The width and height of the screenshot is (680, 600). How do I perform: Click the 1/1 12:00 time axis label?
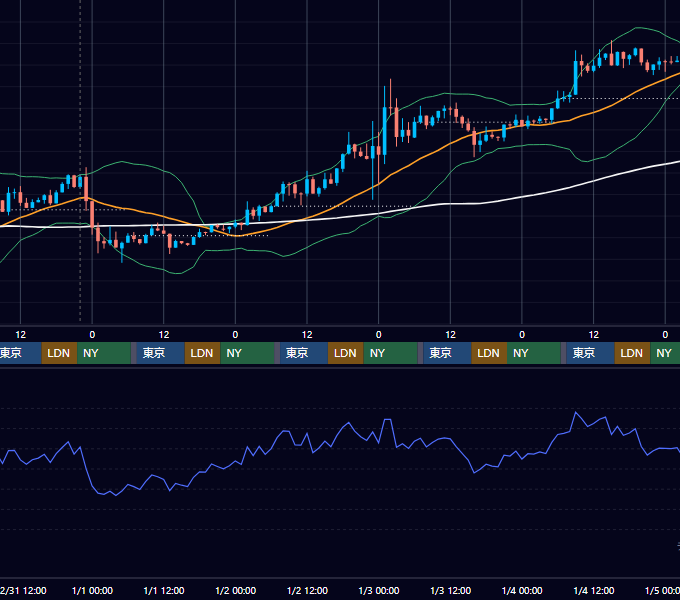pos(163,590)
